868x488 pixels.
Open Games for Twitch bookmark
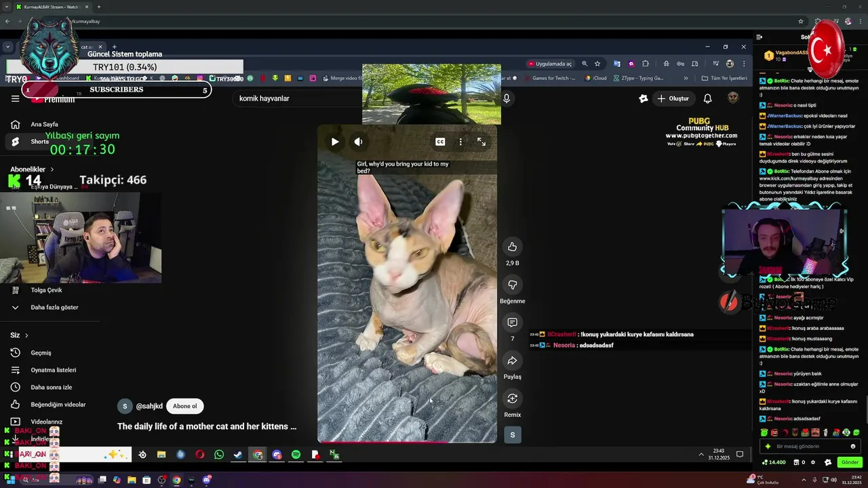[x=549, y=78]
